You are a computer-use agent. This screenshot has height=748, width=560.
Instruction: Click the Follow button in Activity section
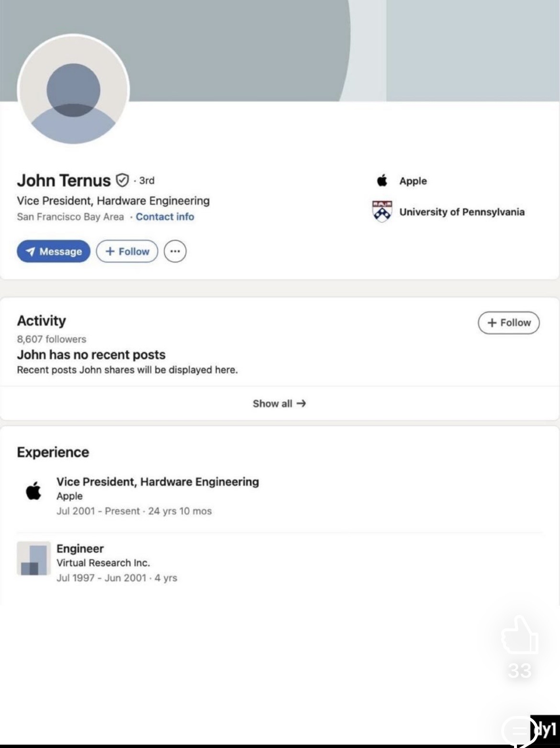508,323
